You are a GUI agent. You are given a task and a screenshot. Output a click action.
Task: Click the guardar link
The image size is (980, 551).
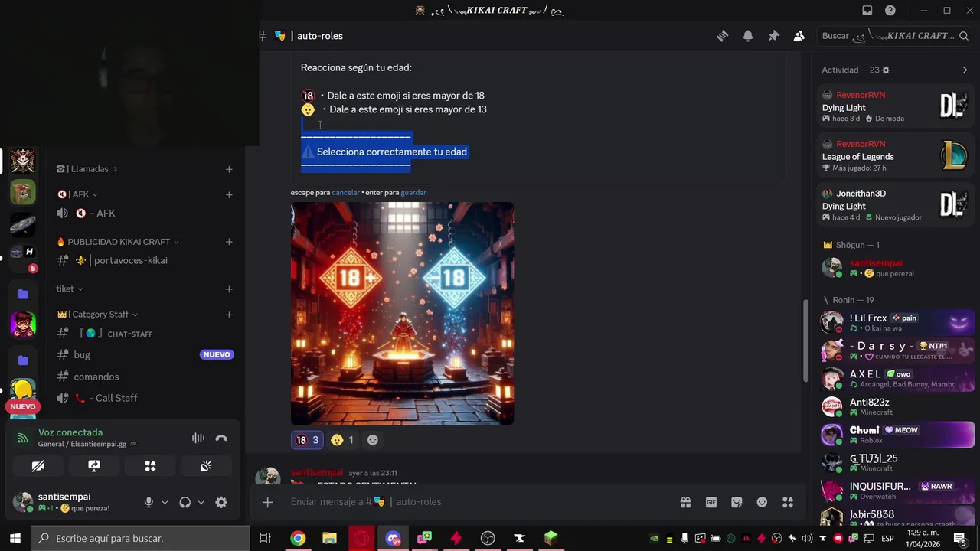[413, 193]
